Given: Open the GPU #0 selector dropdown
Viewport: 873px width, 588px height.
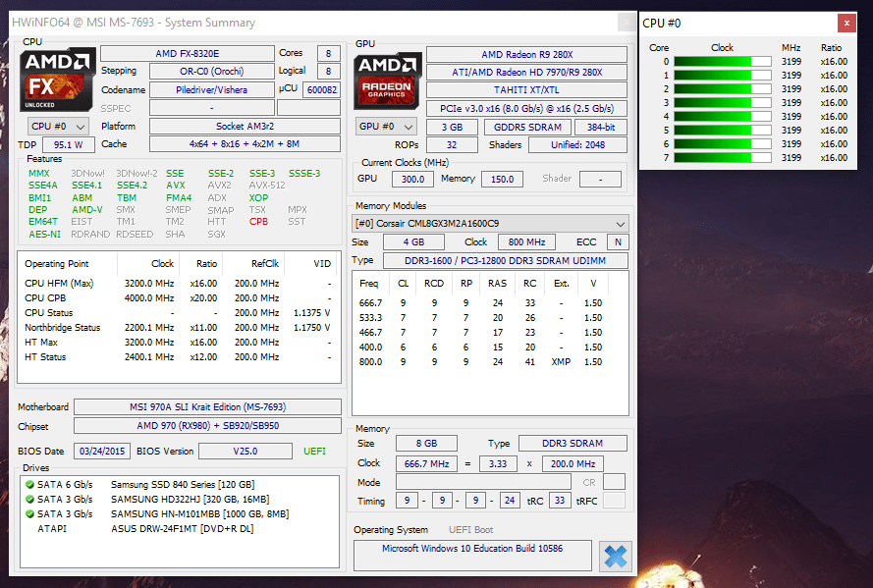Looking at the screenshot, I should pos(386,127).
